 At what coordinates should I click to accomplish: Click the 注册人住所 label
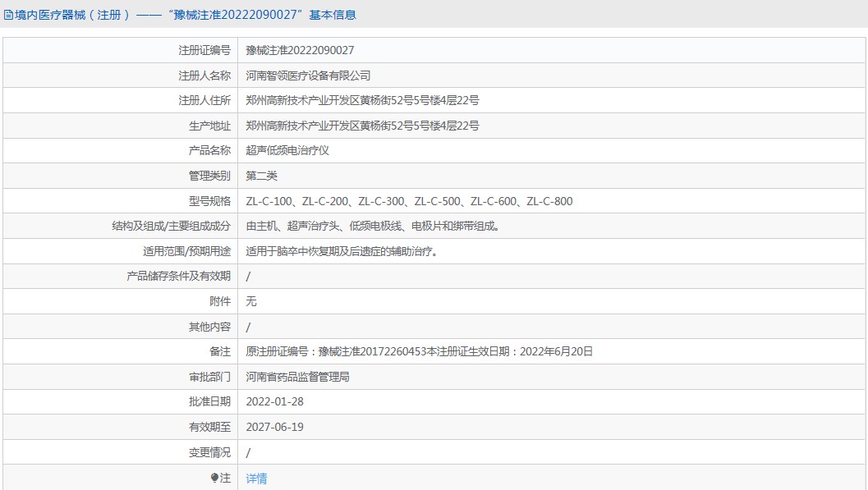204,100
